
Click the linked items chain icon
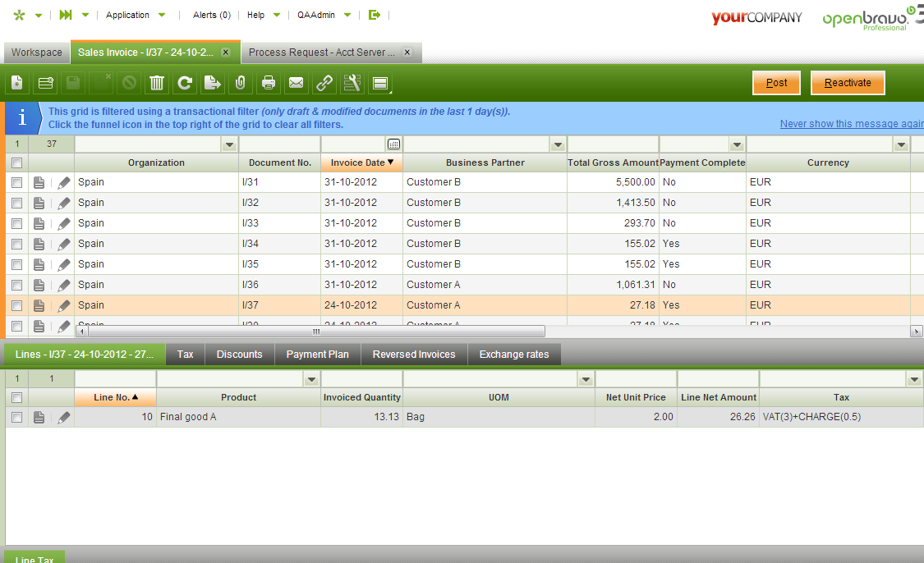pyautogui.click(x=324, y=83)
